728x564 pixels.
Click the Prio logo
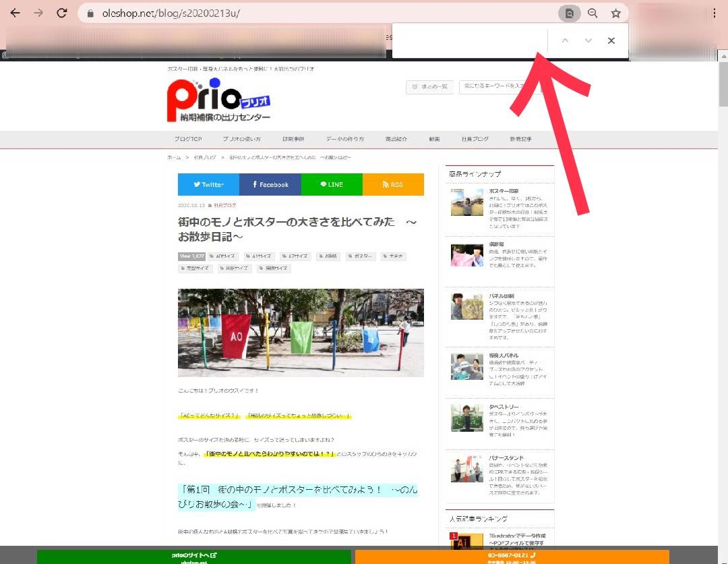tap(218, 100)
